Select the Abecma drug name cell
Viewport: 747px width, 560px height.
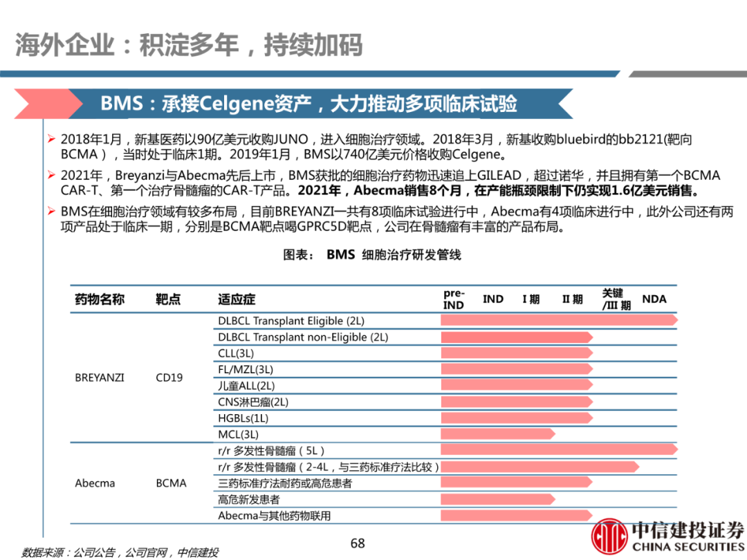tap(95, 483)
